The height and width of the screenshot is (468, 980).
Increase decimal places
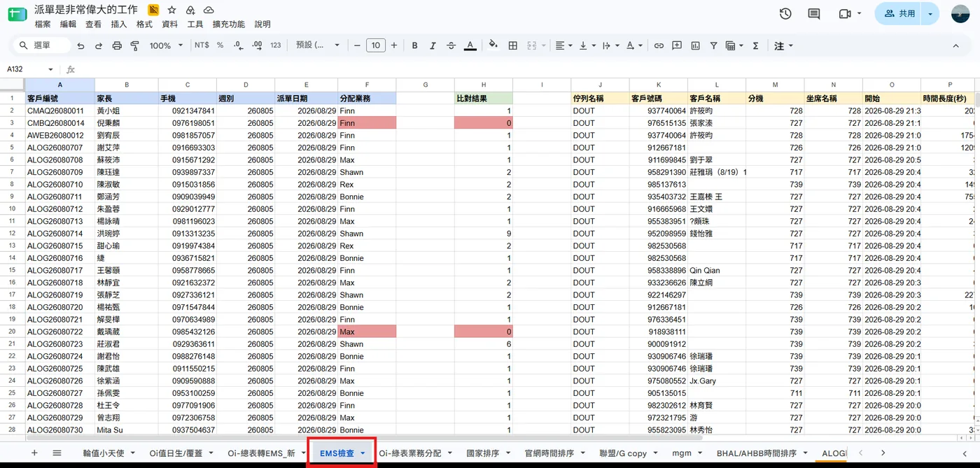point(256,45)
